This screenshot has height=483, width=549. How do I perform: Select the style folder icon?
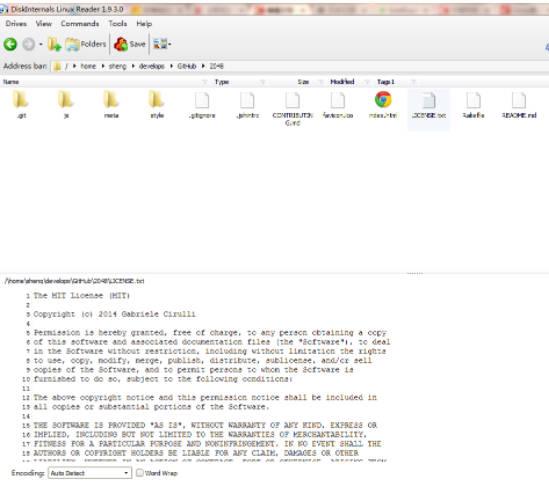(x=157, y=100)
